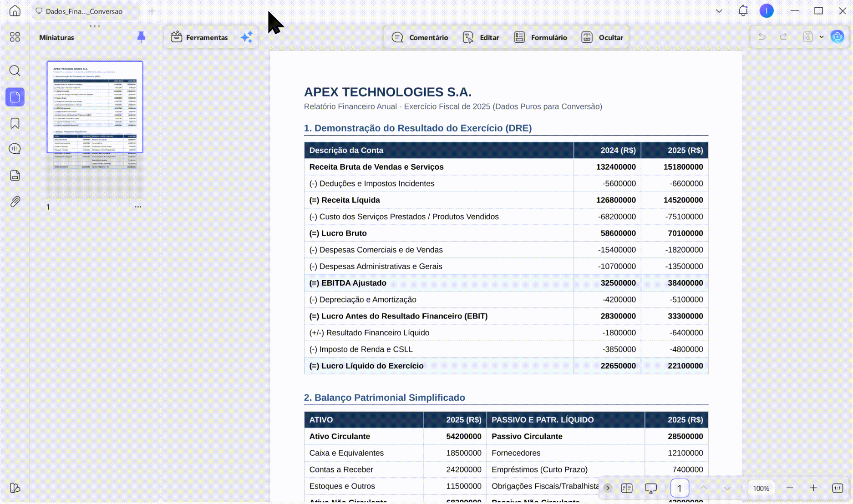
Task: Click the APEX TECHNOLOGIES S.A. title
Action: [x=388, y=92]
